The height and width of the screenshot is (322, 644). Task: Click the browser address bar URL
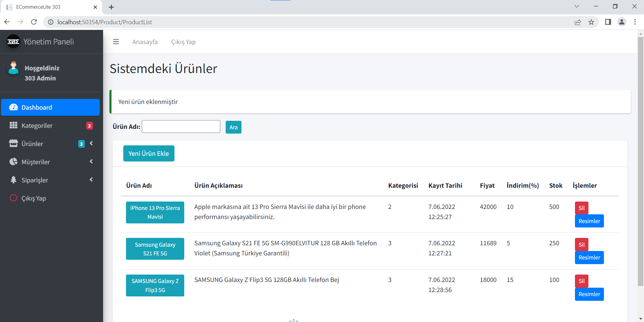click(105, 22)
